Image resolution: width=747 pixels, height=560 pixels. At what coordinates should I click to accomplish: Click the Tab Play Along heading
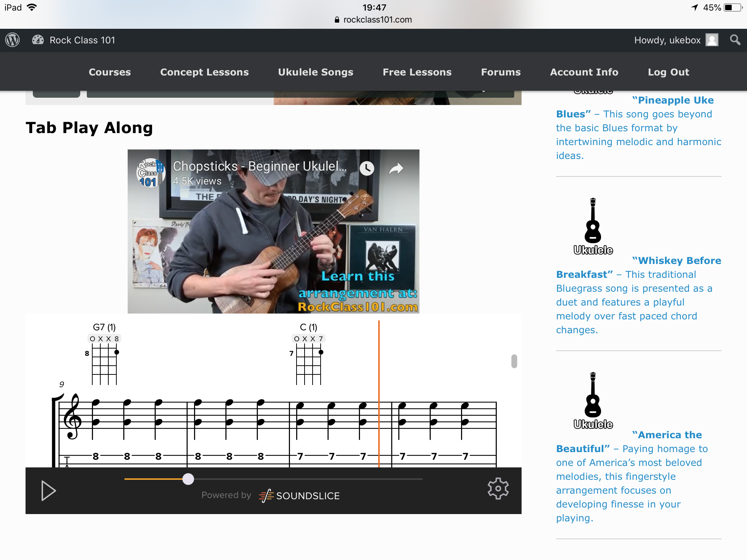pyautogui.click(x=89, y=128)
